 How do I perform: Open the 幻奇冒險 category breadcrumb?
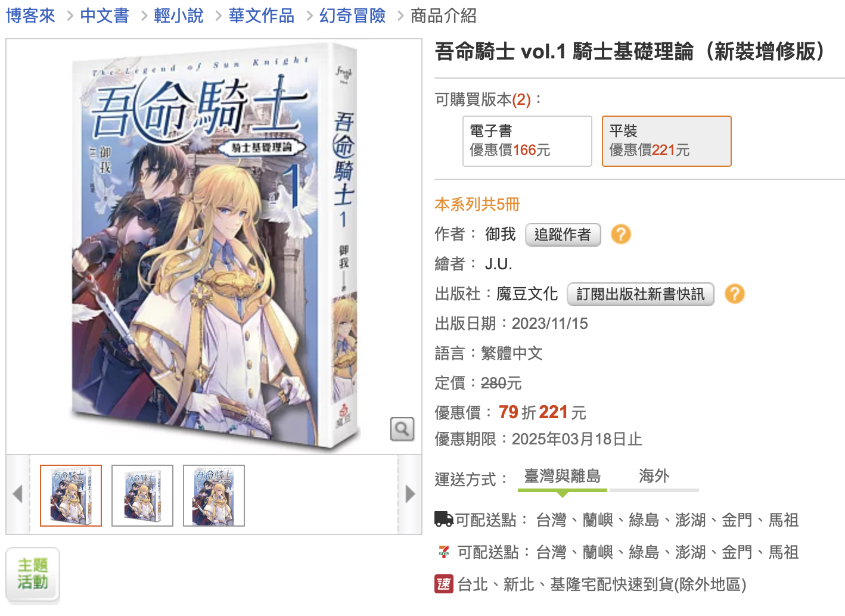(353, 16)
